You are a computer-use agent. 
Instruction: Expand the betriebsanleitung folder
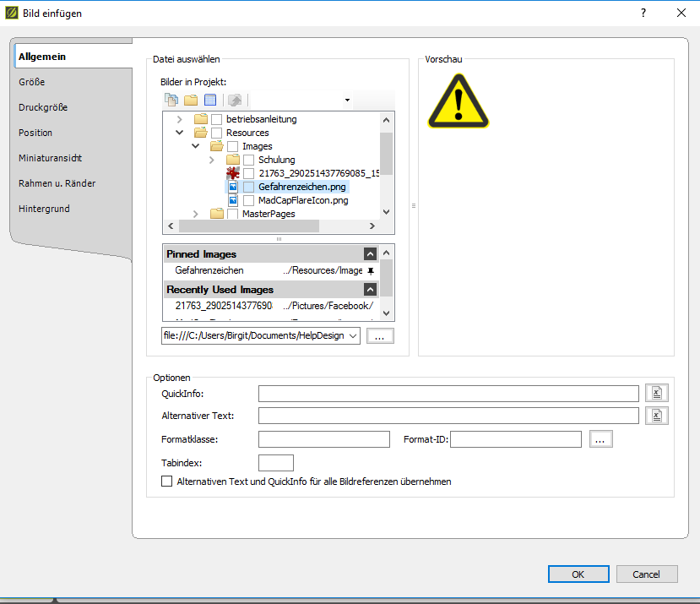179,119
